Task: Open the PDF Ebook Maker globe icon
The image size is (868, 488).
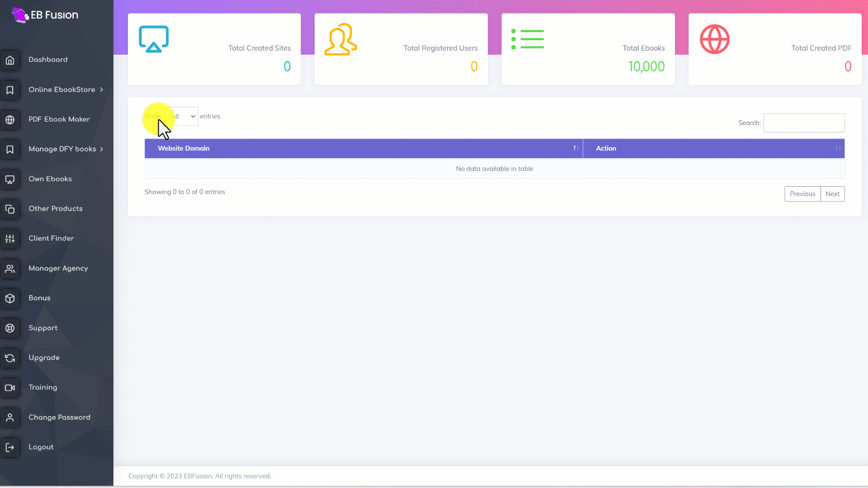Action: 10,120
